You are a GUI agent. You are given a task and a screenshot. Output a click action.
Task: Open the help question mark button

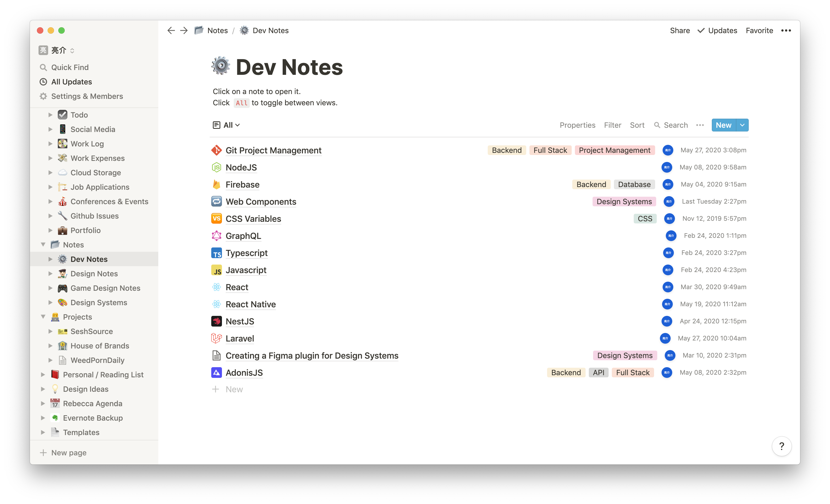782,446
